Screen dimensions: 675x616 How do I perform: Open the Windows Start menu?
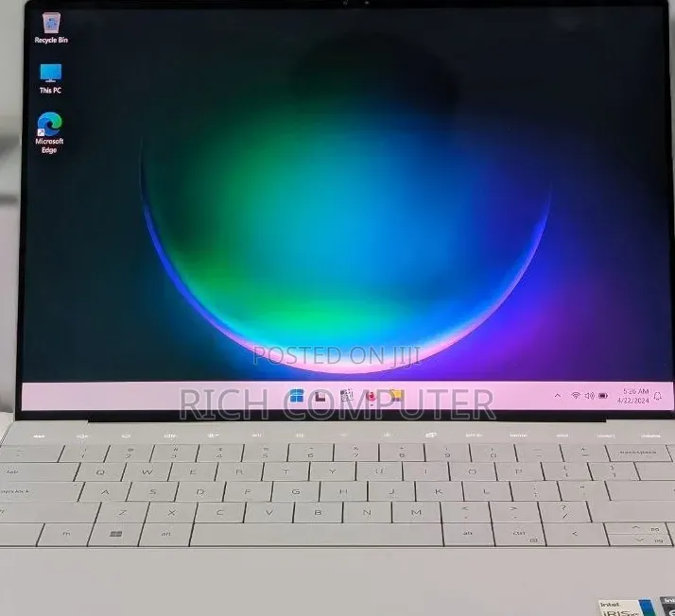297,396
